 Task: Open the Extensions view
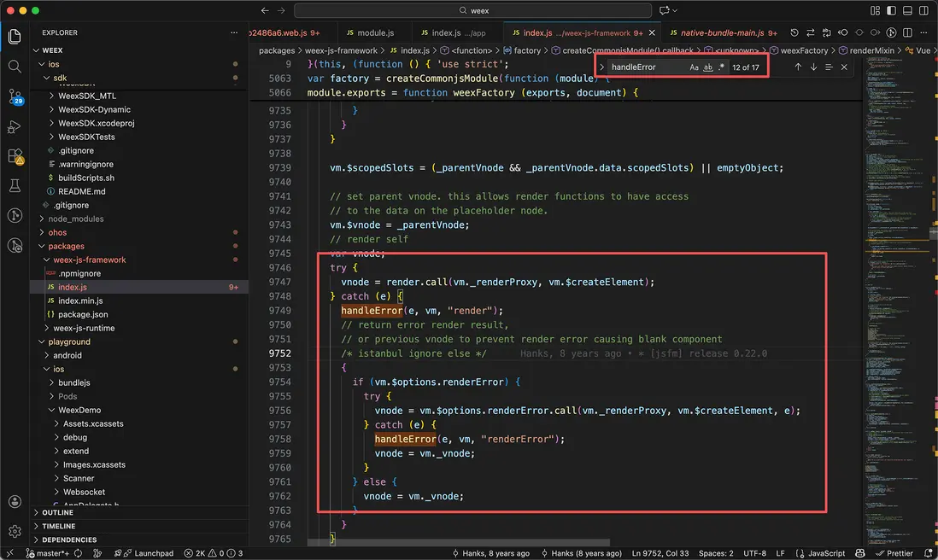(x=15, y=156)
